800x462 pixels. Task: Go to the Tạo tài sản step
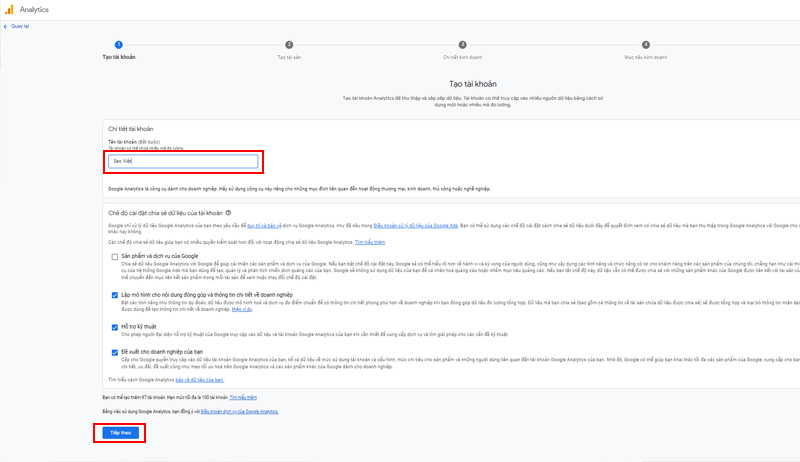coord(289,57)
